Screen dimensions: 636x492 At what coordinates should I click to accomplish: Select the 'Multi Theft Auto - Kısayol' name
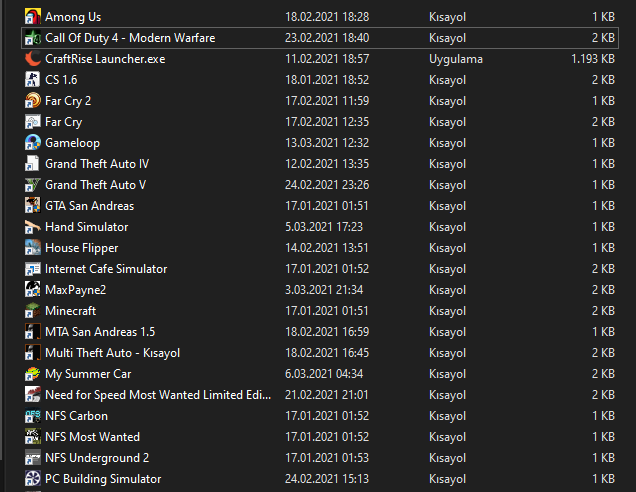pos(113,353)
